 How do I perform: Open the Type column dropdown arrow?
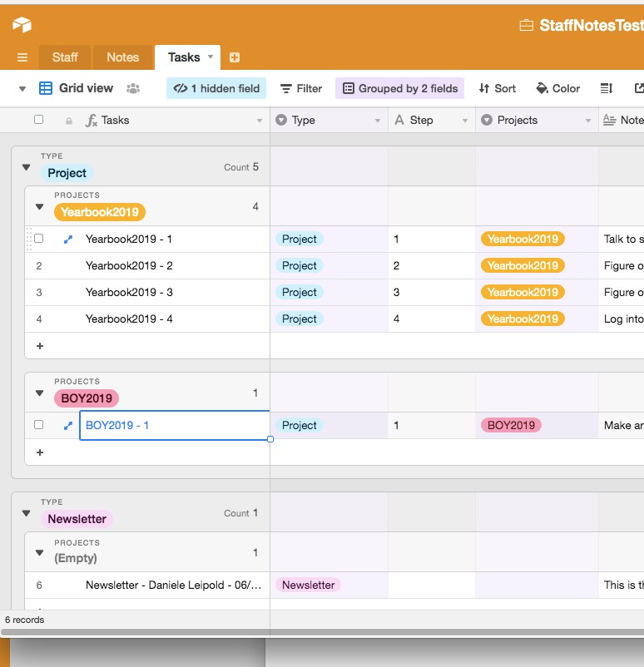pyautogui.click(x=377, y=121)
